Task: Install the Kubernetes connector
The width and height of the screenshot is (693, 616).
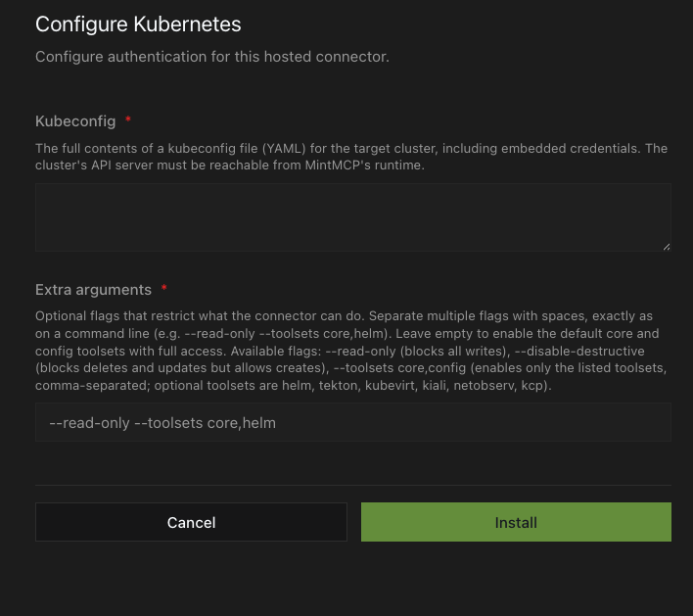Action: [x=516, y=522]
